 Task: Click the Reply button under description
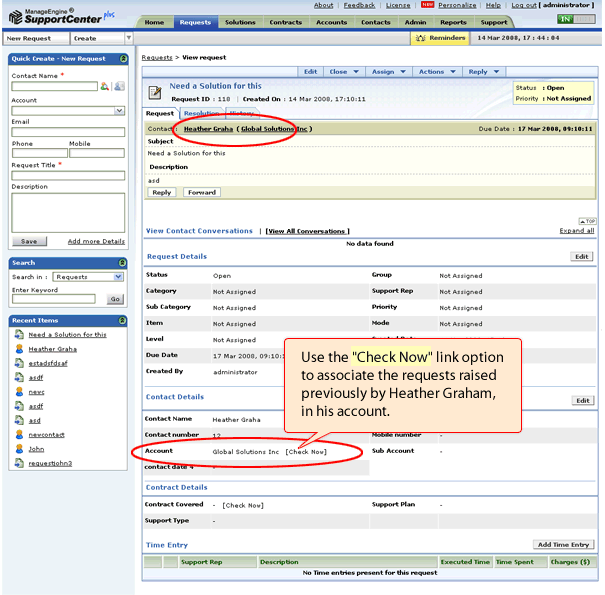pos(162,192)
